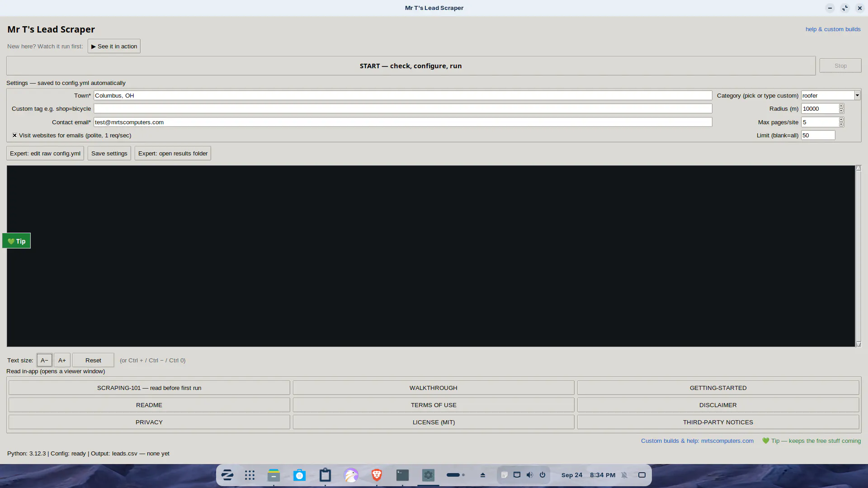Increase text size with A+ button
This screenshot has height=488, width=868.
(62, 360)
